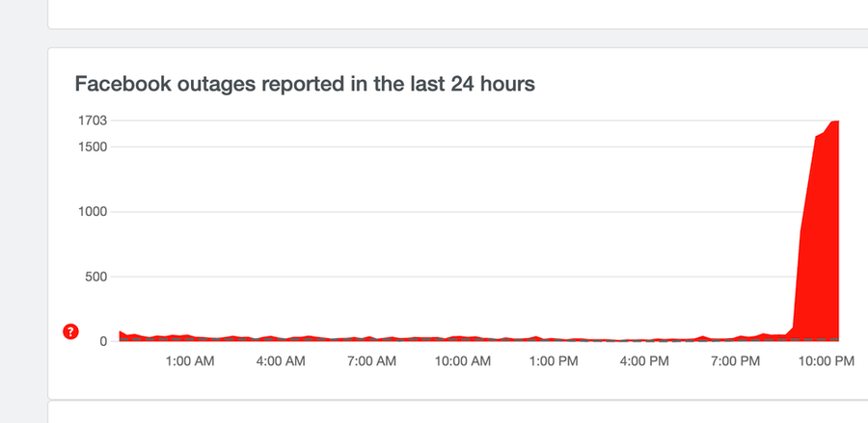868x423 pixels.
Task: Select the 10:00 AM time label
Action: click(462, 361)
